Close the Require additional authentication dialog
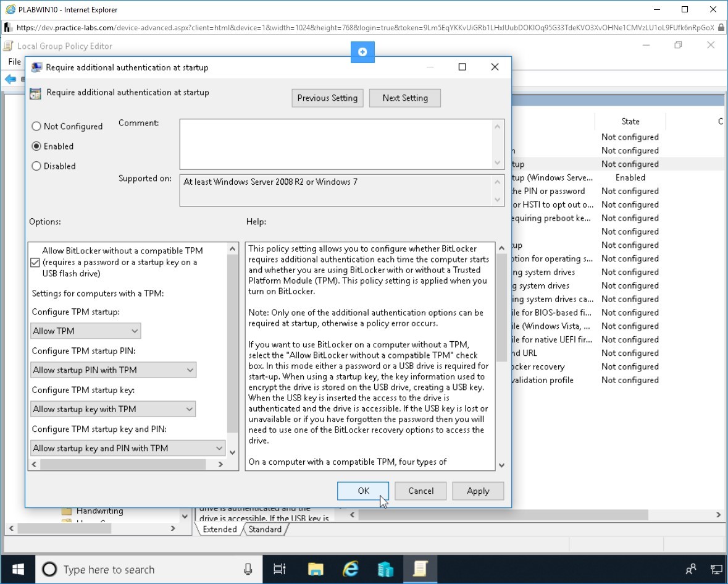 [495, 67]
